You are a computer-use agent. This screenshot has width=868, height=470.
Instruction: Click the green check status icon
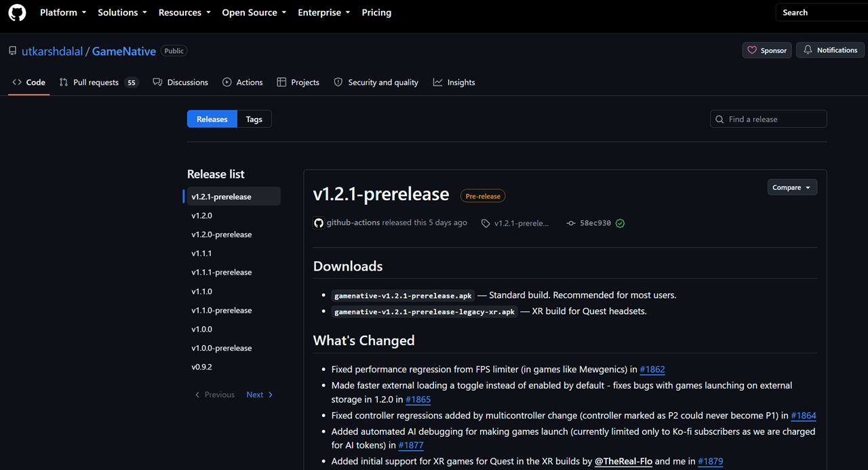[x=620, y=223]
